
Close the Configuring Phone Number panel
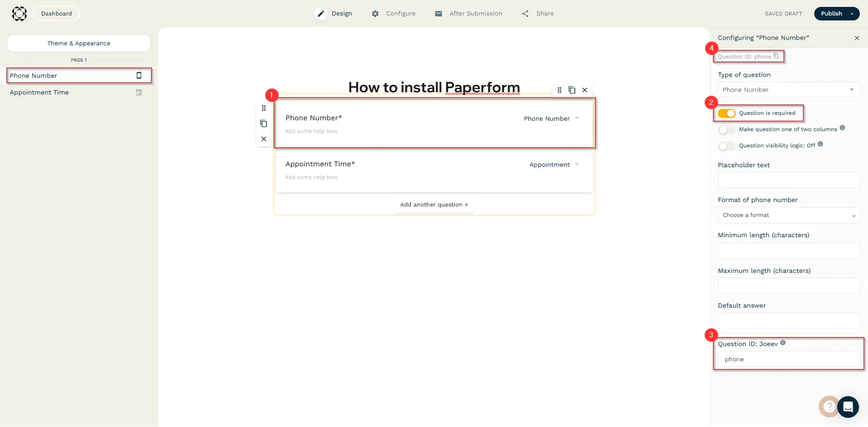[x=857, y=38]
